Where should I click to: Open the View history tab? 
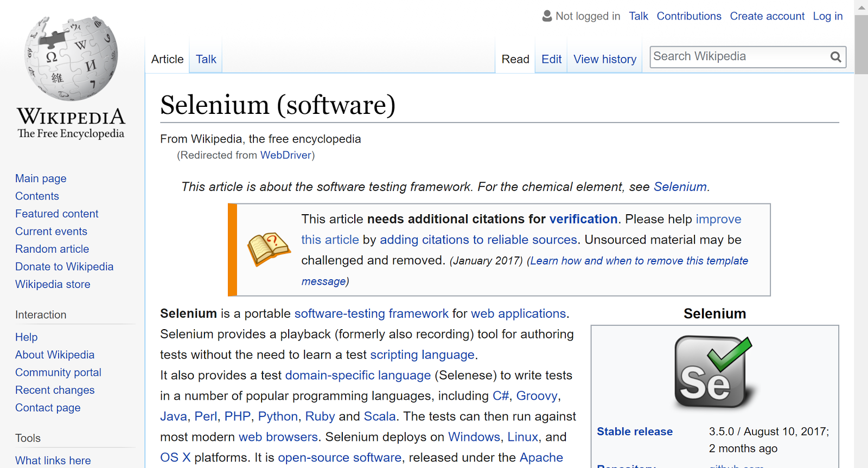pyautogui.click(x=604, y=59)
